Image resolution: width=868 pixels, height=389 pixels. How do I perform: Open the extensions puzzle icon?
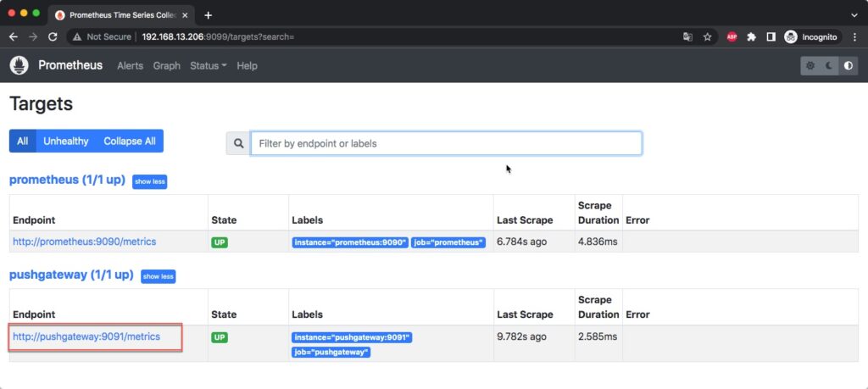click(751, 37)
